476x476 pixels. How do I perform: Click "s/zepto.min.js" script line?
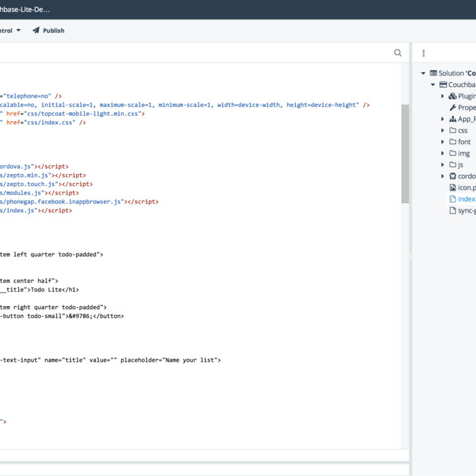pyautogui.click(x=43, y=175)
